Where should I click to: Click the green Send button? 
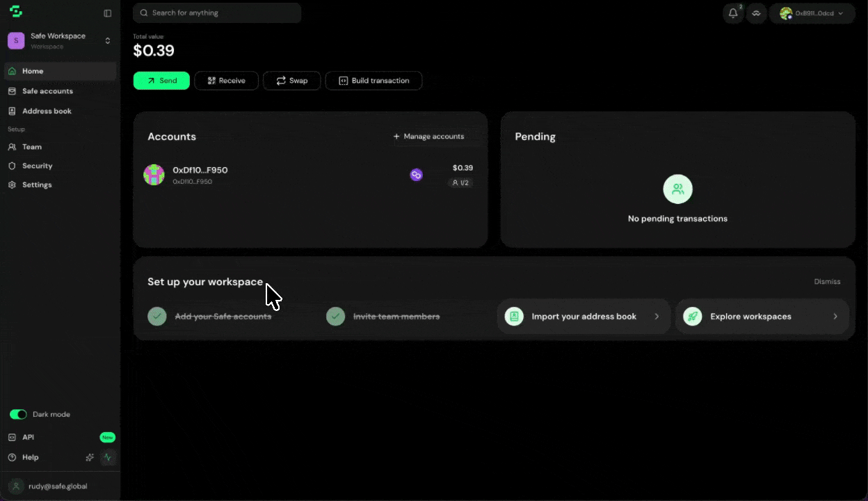[x=161, y=81]
